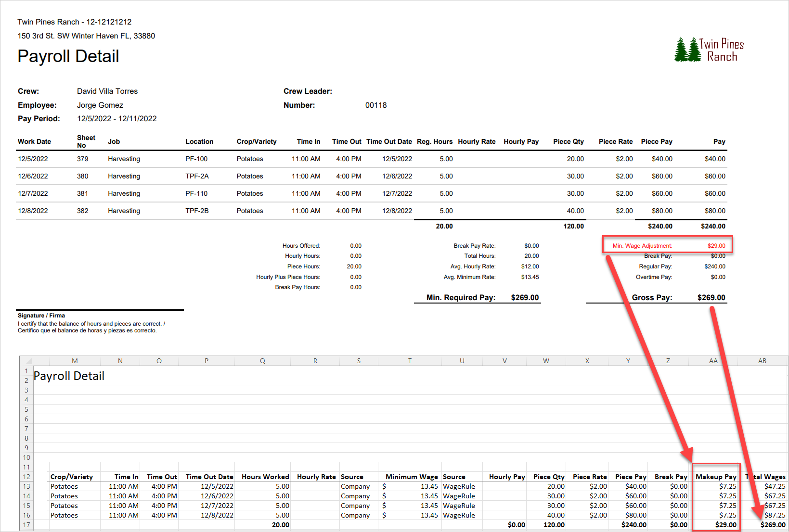Viewport: 789px width, 532px height.
Task: Click the Twin Pines Ranch logo
Action: tap(709, 50)
